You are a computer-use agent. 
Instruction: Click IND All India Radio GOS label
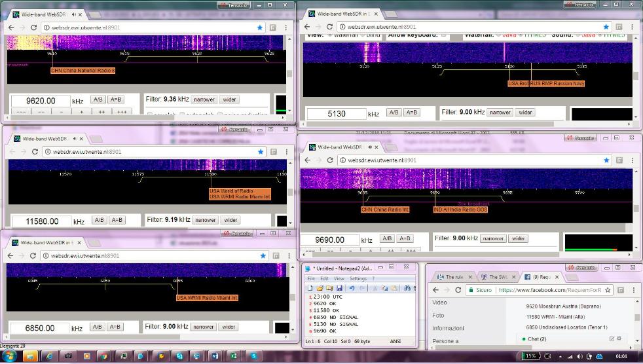(460, 209)
